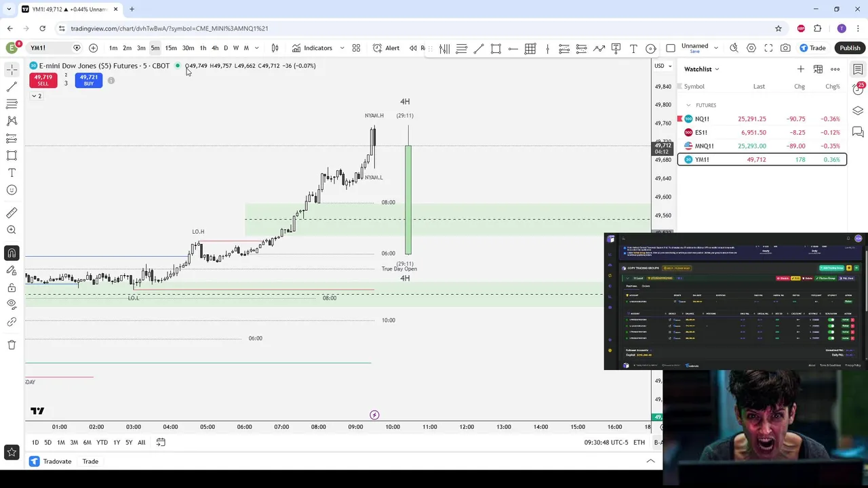
Task: Select the ruler measure tool
Action: pos(12,213)
